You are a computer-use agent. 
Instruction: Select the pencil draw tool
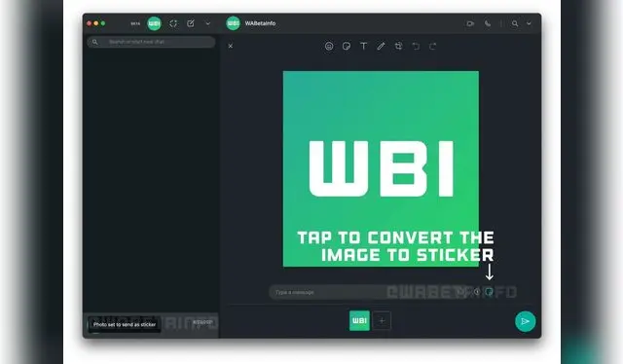point(381,46)
